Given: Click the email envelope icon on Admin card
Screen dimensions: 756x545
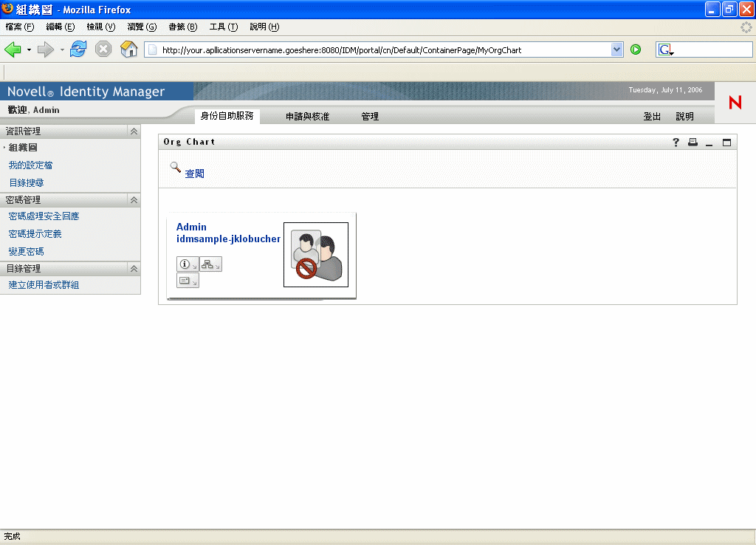Looking at the screenshot, I should 188,281.
